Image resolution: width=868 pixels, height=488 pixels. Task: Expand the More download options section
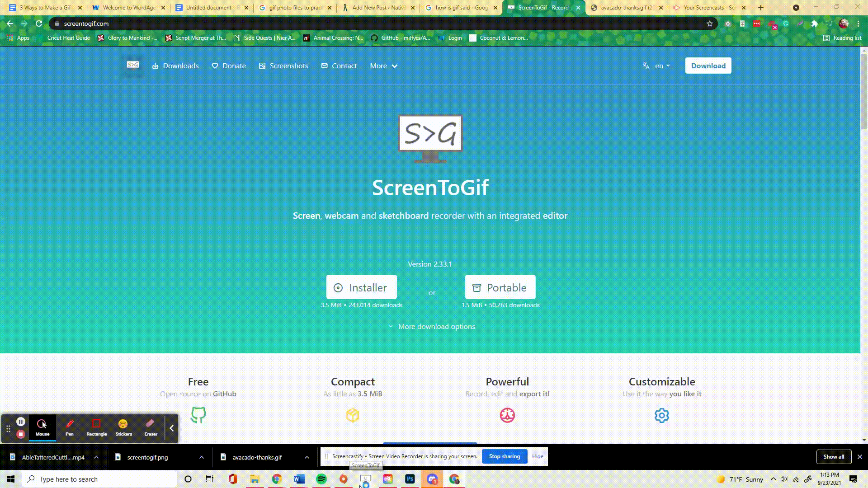pyautogui.click(x=430, y=326)
